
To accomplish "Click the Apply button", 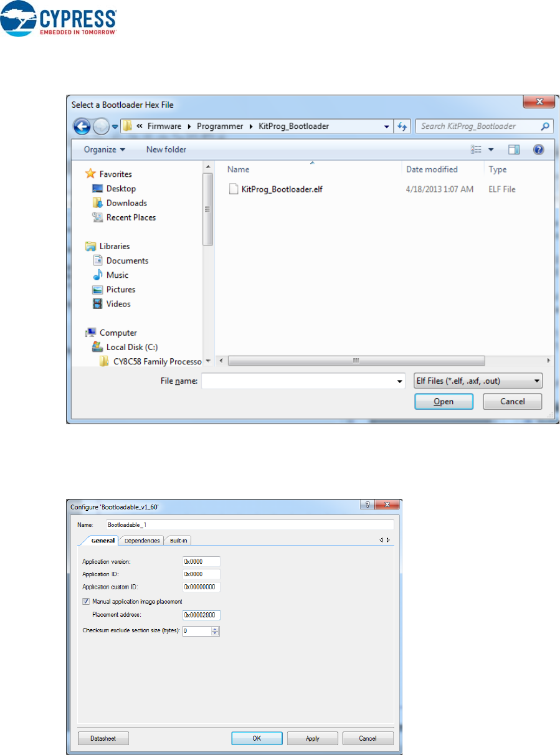I will tap(313, 738).
